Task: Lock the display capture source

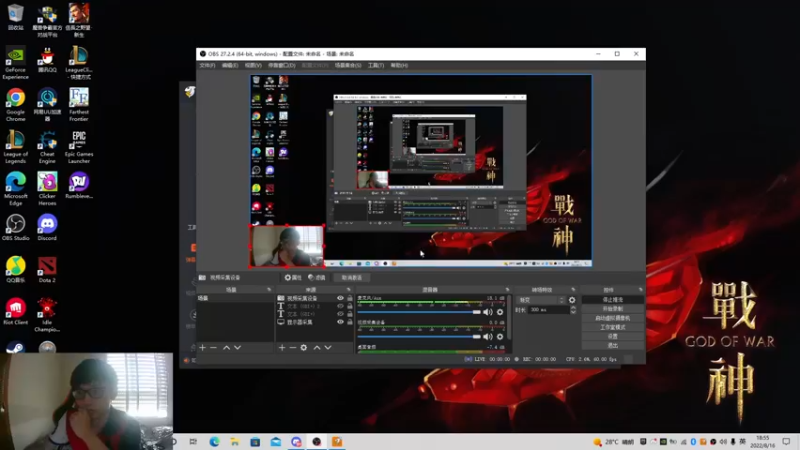Action: click(349, 322)
